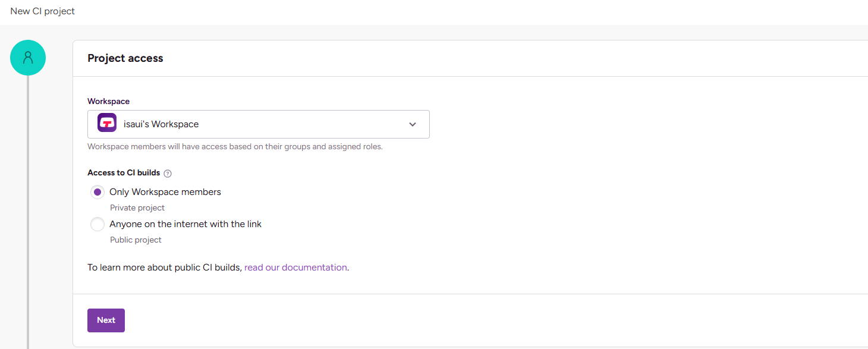Click the New CI project page title
This screenshot has height=349, width=868.
point(43,11)
